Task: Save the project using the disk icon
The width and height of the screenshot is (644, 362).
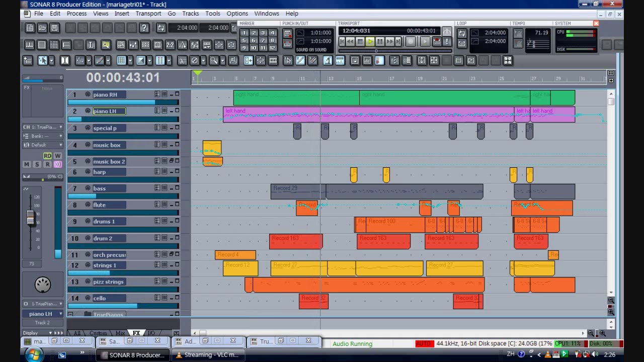Action: pyautogui.click(x=54, y=28)
